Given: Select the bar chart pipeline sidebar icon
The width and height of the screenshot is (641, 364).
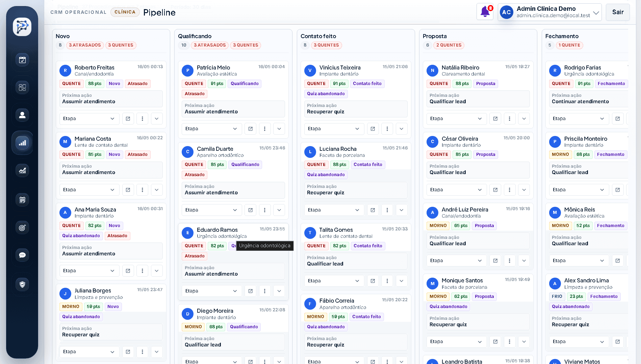Looking at the screenshot, I should click(22, 143).
